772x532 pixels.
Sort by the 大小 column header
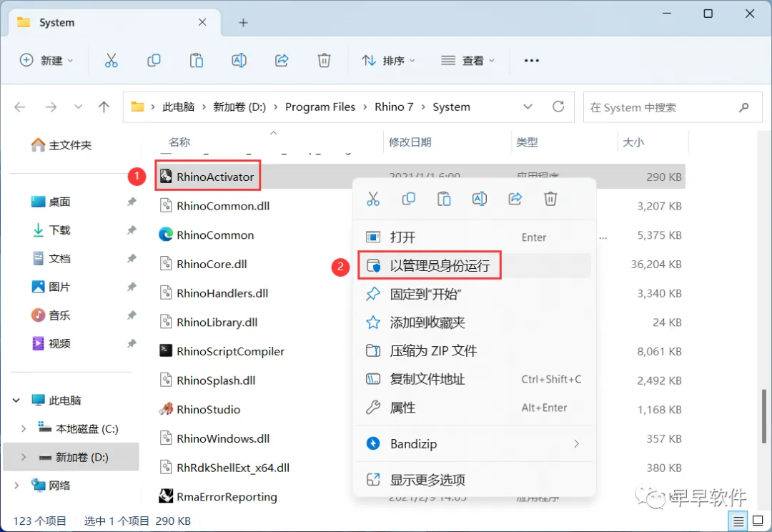(633, 142)
